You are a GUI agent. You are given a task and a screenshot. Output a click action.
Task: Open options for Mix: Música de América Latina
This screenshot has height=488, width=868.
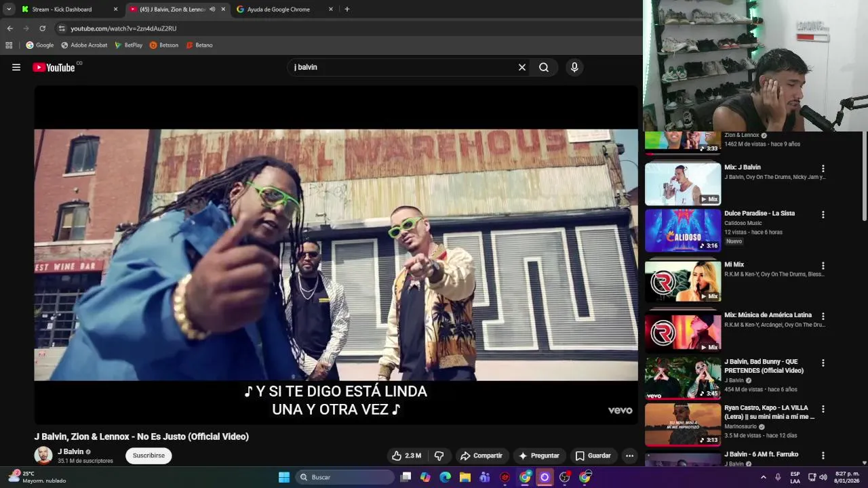click(x=823, y=316)
